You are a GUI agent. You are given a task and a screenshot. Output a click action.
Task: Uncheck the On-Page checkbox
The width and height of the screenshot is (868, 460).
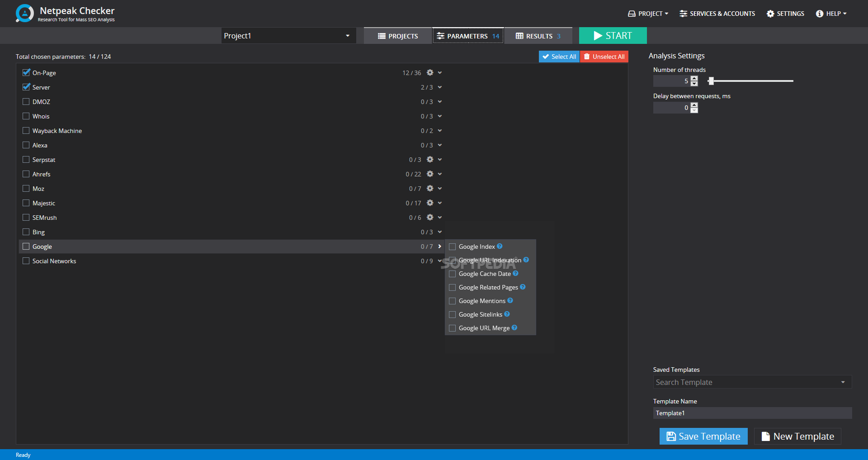26,72
